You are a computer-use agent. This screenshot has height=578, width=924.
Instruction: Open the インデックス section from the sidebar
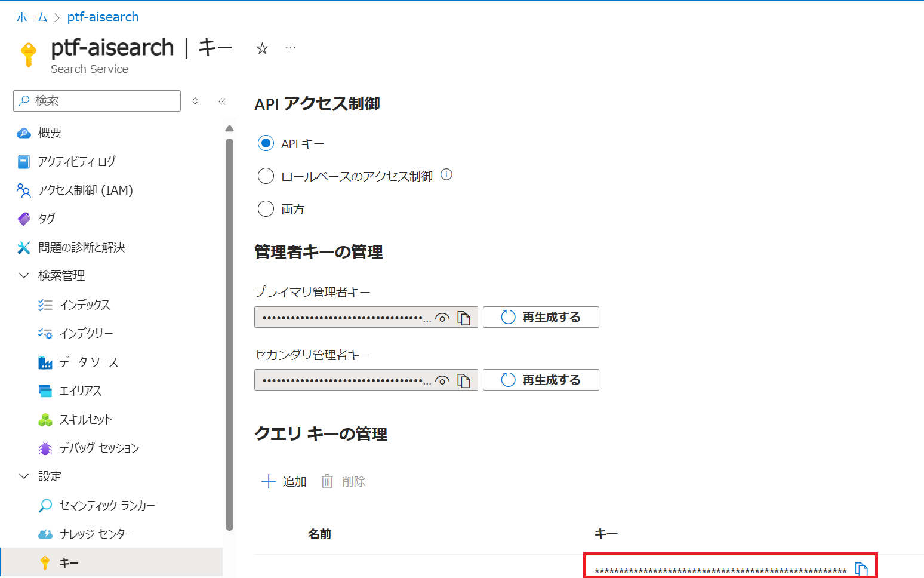(85, 305)
